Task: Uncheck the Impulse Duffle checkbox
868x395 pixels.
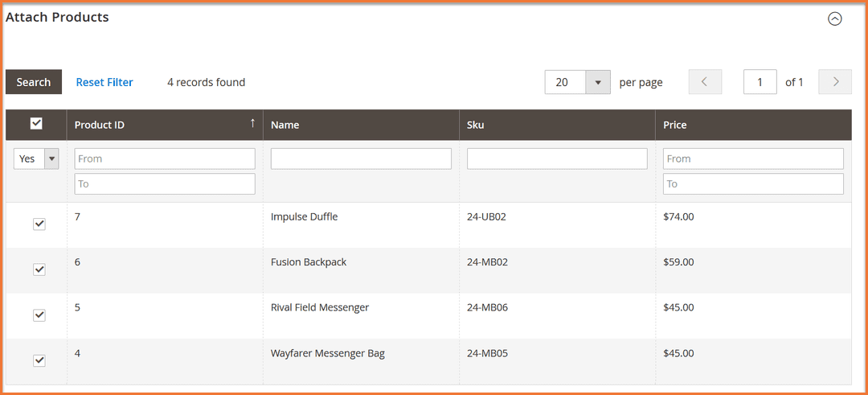Action: (x=39, y=224)
